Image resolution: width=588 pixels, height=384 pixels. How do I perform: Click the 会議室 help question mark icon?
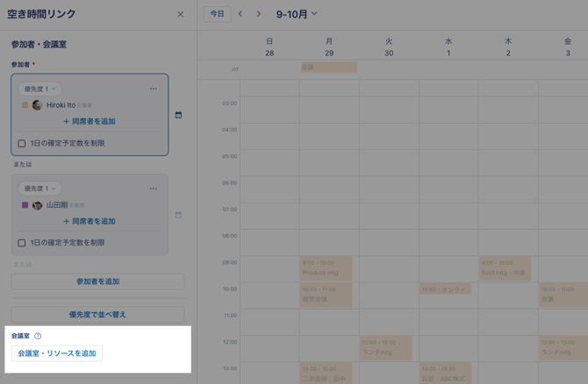pyautogui.click(x=38, y=336)
